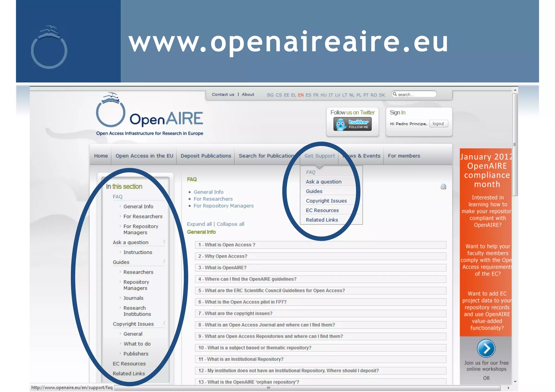Screen dimensions: 555x392
Task: Expand question 5 about ERC guidelines
Action: pyautogui.click(x=321, y=290)
